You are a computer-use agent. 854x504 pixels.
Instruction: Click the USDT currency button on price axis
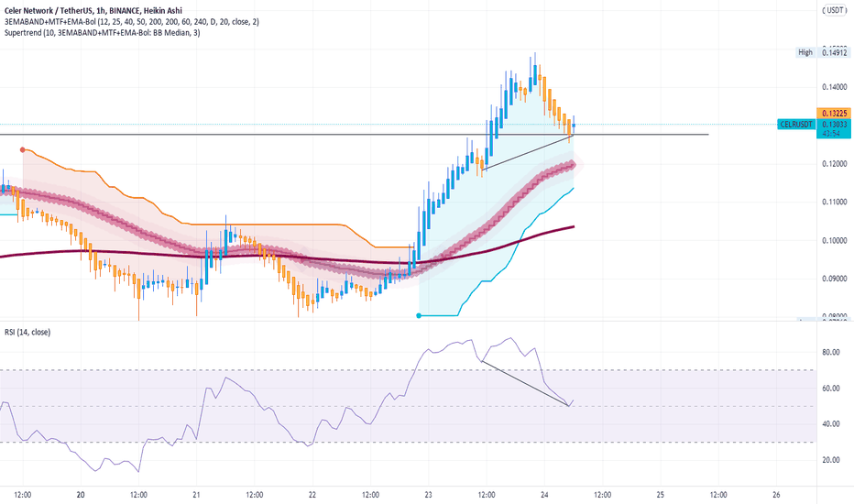834,10
